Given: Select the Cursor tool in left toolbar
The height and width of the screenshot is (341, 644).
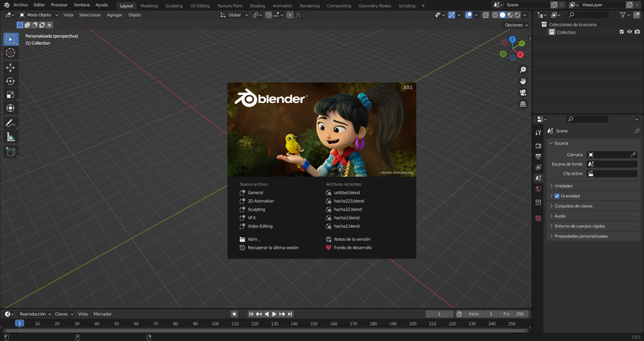Looking at the screenshot, I should click(x=10, y=52).
